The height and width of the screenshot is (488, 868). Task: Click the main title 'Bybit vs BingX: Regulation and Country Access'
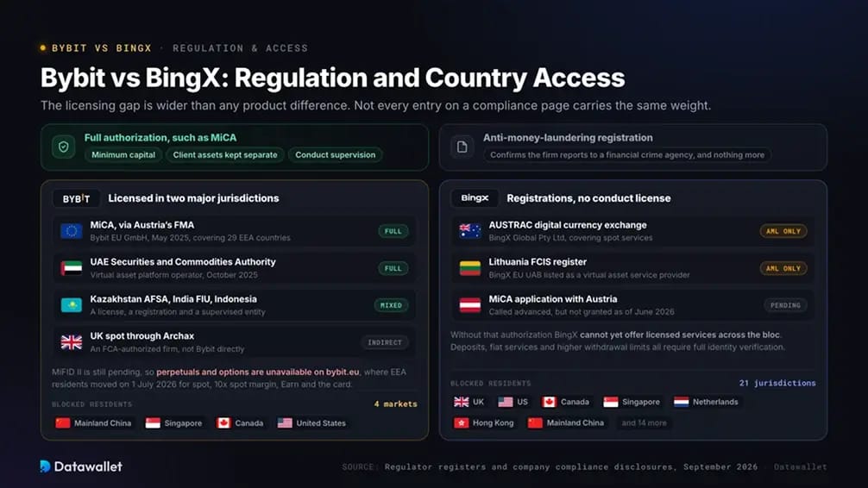click(x=333, y=78)
